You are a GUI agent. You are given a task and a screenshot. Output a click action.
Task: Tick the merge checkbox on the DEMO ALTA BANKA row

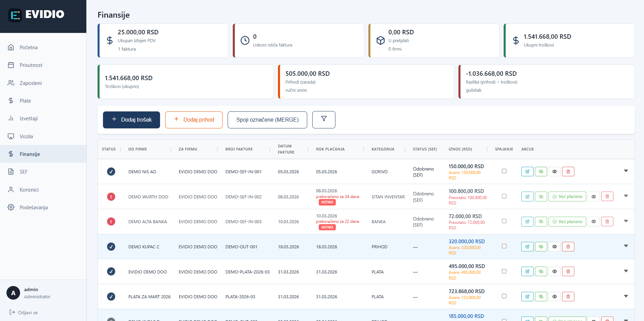pyautogui.click(x=504, y=221)
